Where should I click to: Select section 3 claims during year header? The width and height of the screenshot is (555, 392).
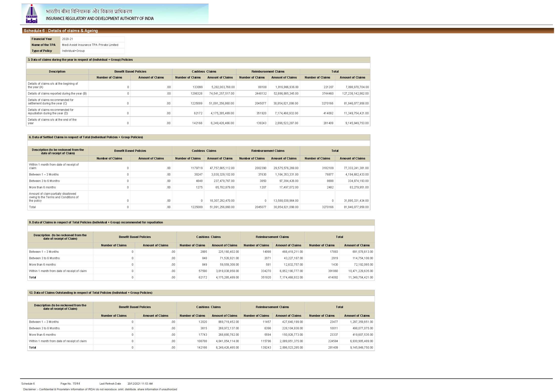pyautogui.click(x=80, y=60)
